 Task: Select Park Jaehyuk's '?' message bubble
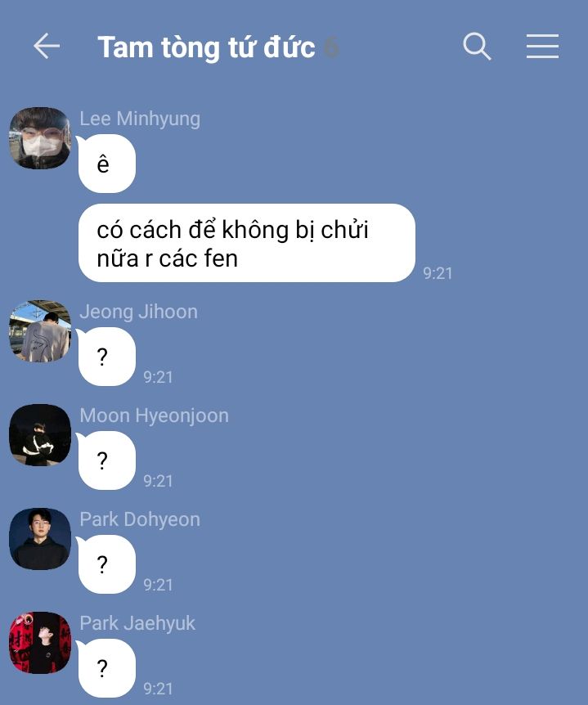click(x=106, y=668)
